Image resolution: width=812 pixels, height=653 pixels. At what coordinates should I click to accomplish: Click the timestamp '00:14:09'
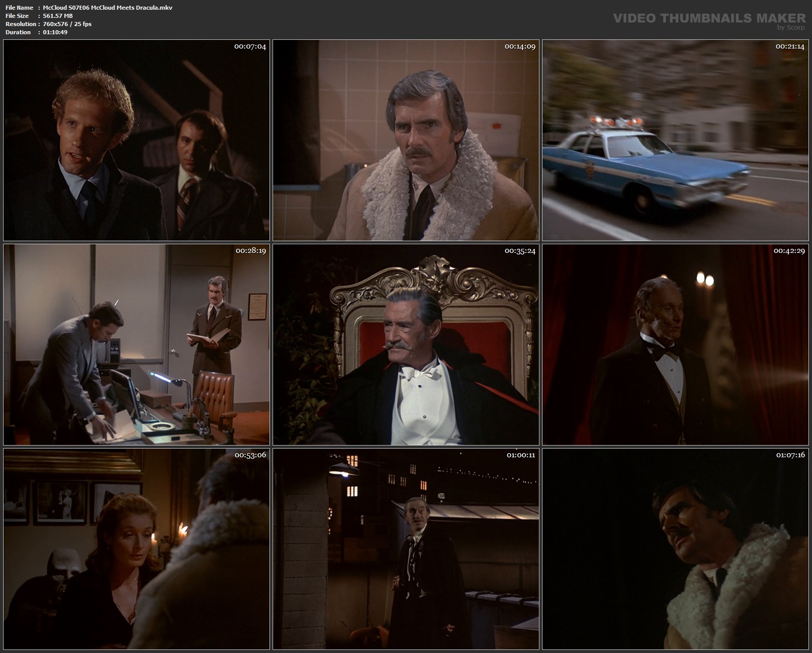[x=520, y=46]
